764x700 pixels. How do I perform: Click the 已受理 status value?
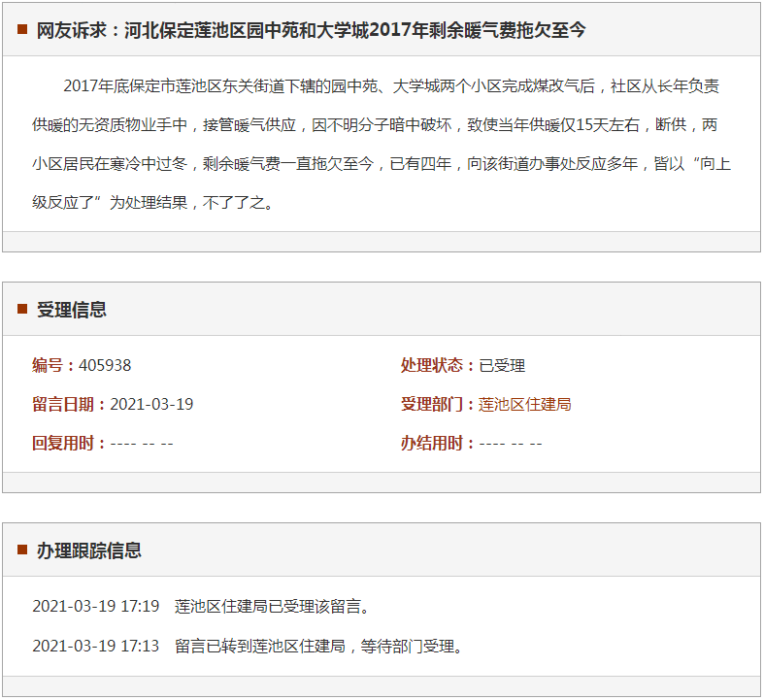click(502, 365)
